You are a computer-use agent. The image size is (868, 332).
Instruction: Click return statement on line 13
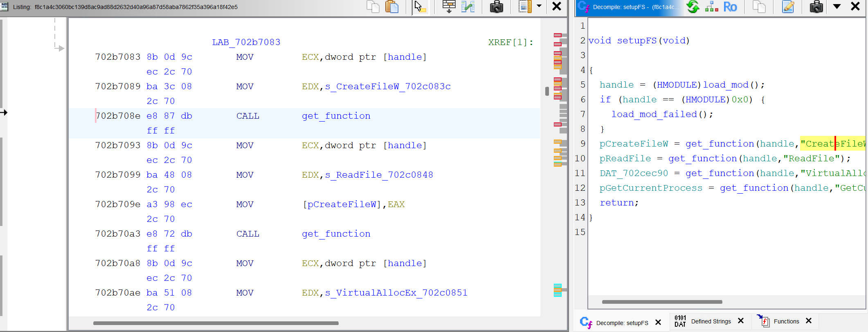click(619, 203)
